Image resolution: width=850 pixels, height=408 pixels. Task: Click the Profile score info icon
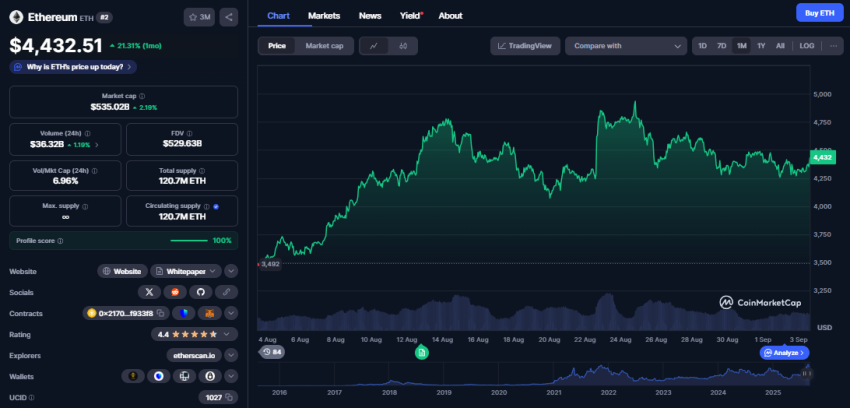[60, 241]
